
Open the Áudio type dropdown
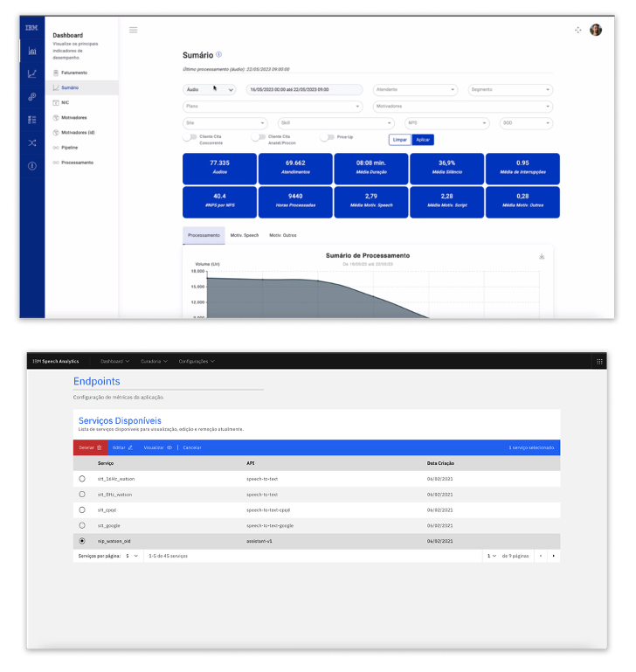click(x=209, y=89)
